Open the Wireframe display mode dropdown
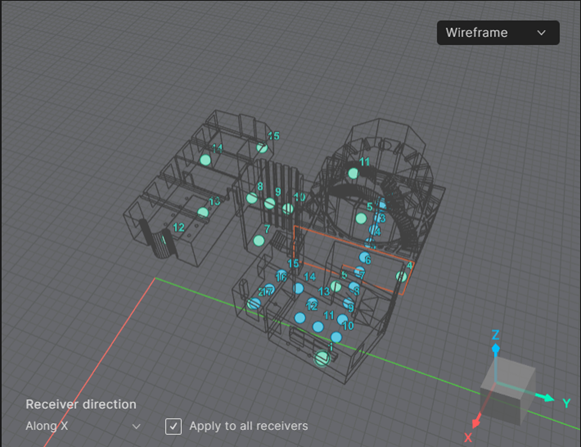The height and width of the screenshot is (447, 581). click(498, 33)
